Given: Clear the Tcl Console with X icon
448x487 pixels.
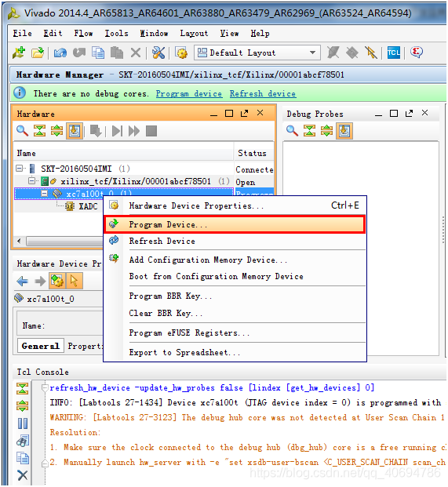Looking at the screenshot, I should [23, 475].
